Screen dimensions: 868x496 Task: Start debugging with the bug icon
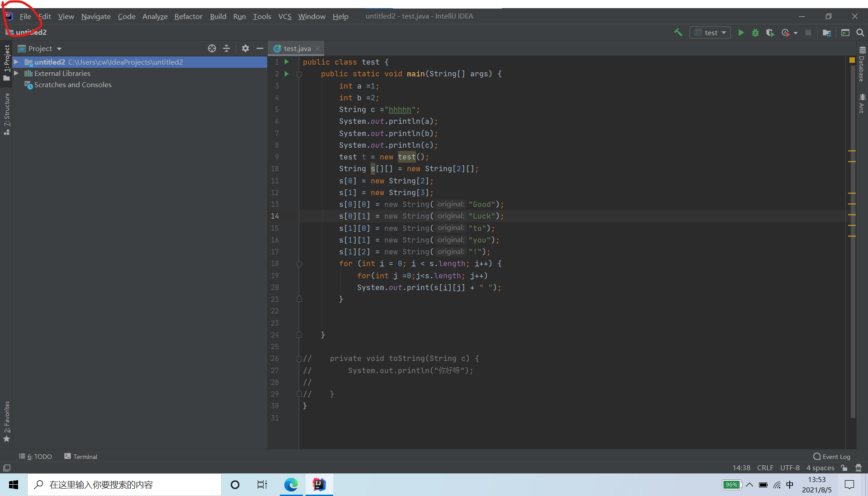tap(755, 33)
